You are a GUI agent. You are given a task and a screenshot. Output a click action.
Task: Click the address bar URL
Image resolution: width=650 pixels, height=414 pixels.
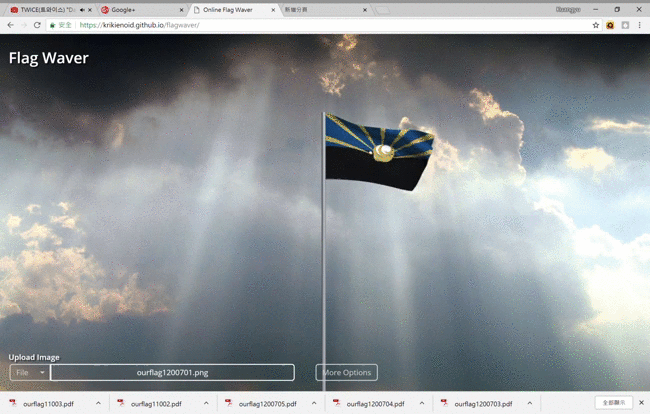tap(140, 25)
